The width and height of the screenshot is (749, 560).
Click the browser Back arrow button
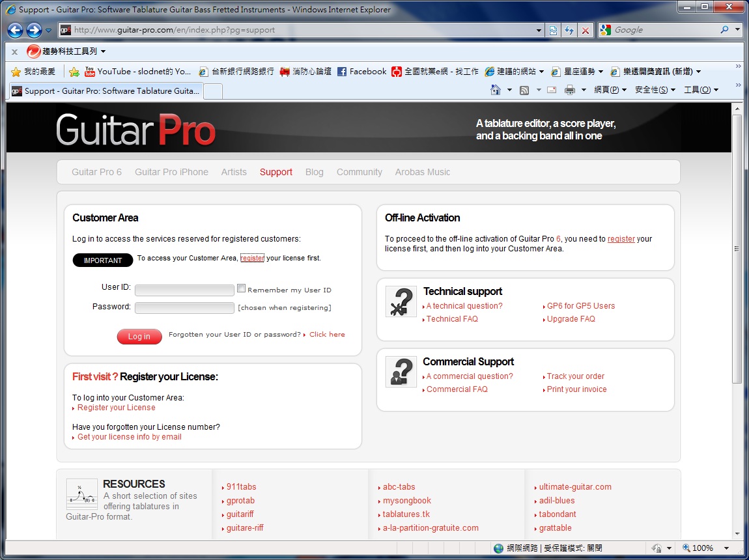pos(15,30)
